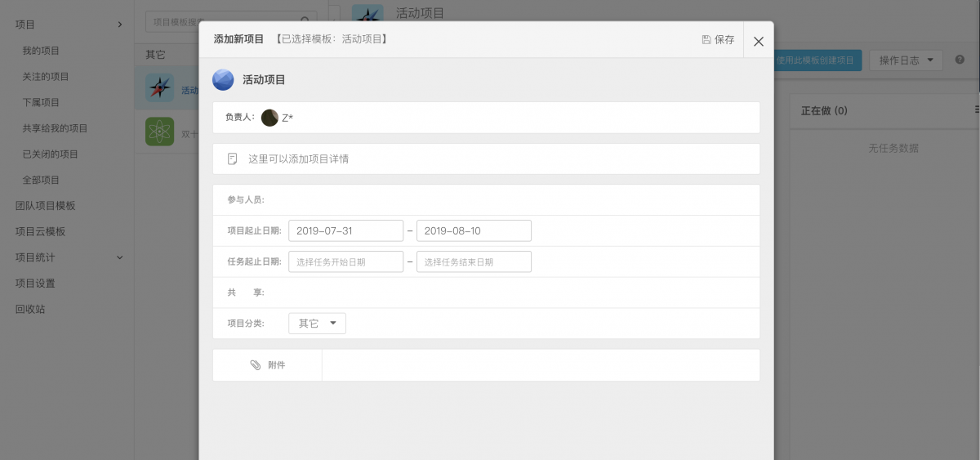Click the save floppy disk icon

pyautogui.click(x=706, y=40)
